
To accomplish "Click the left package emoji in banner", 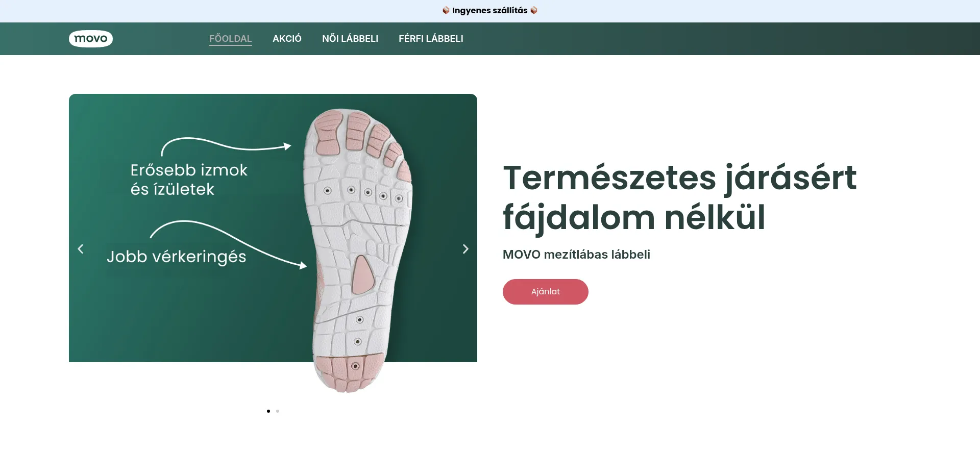I will (446, 10).
